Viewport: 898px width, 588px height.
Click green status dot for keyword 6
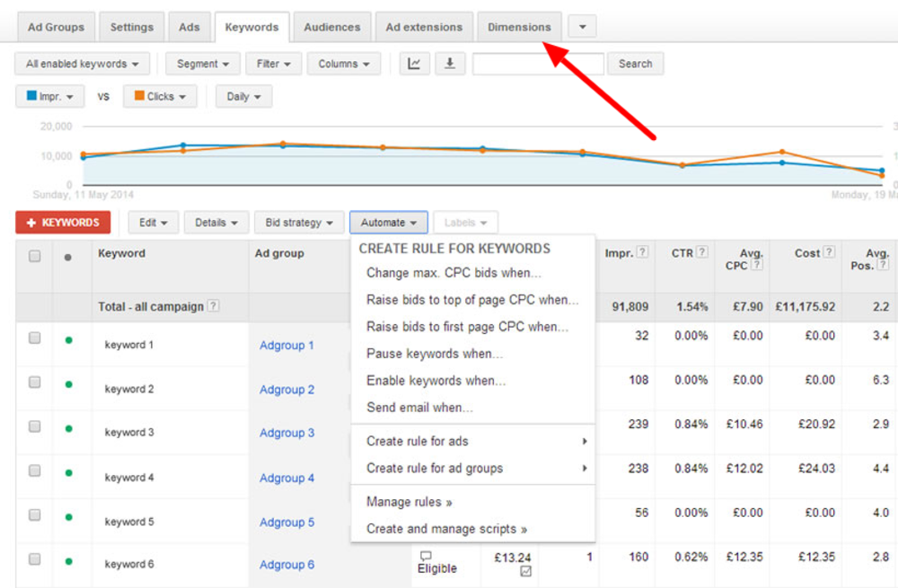(69, 561)
